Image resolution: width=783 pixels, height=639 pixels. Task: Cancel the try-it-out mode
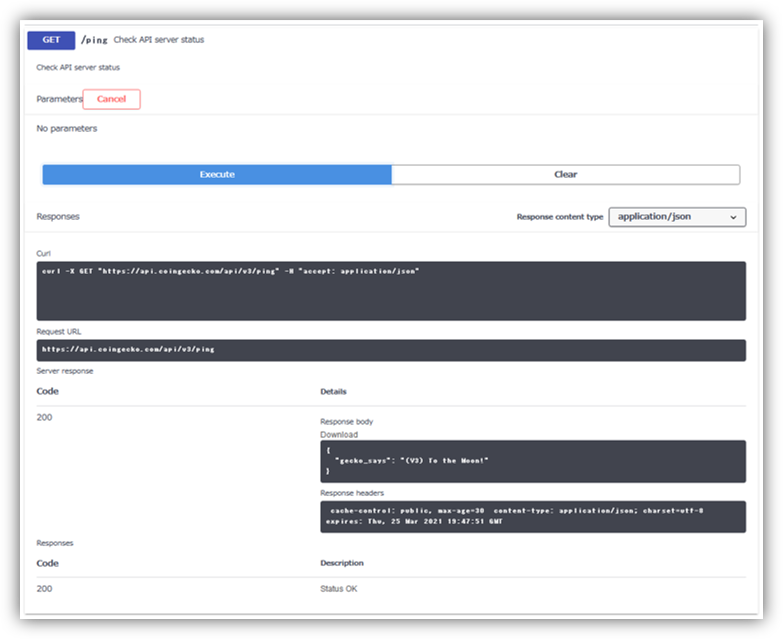coord(111,99)
